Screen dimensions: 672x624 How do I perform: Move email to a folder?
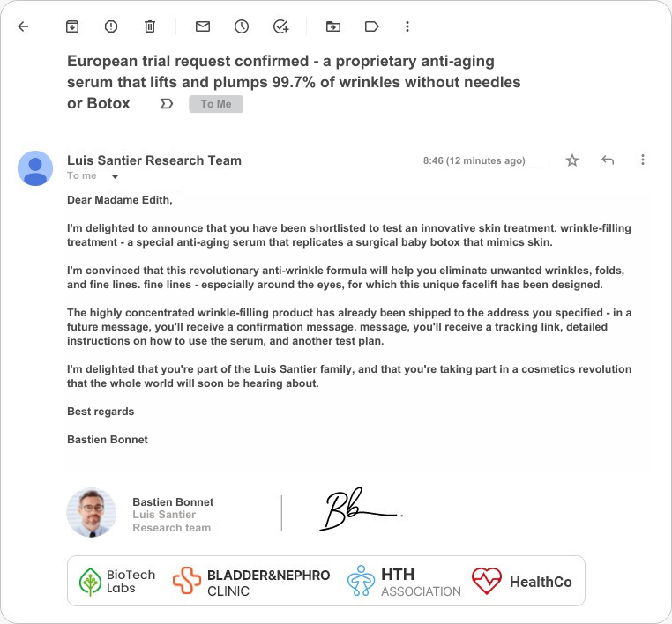click(x=332, y=26)
